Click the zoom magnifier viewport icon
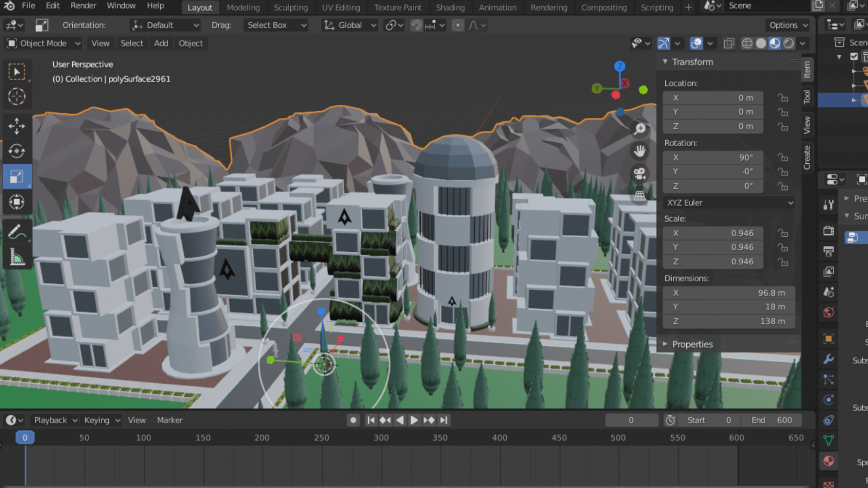This screenshot has height=488, width=868. (640, 129)
